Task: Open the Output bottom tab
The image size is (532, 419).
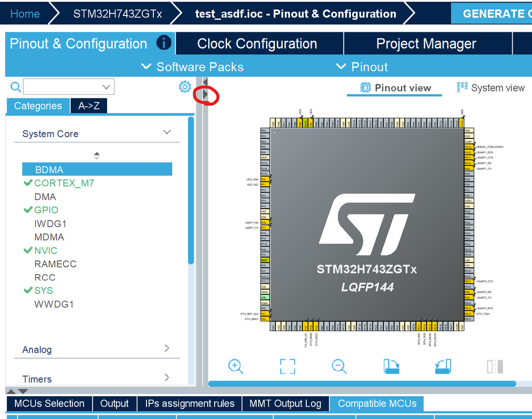Action: click(x=114, y=404)
